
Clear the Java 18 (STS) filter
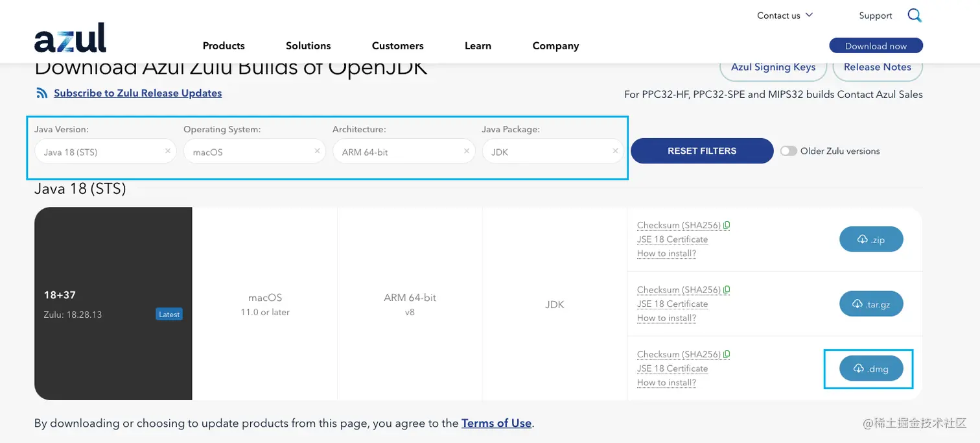pyautogui.click(x=168, y=151)
